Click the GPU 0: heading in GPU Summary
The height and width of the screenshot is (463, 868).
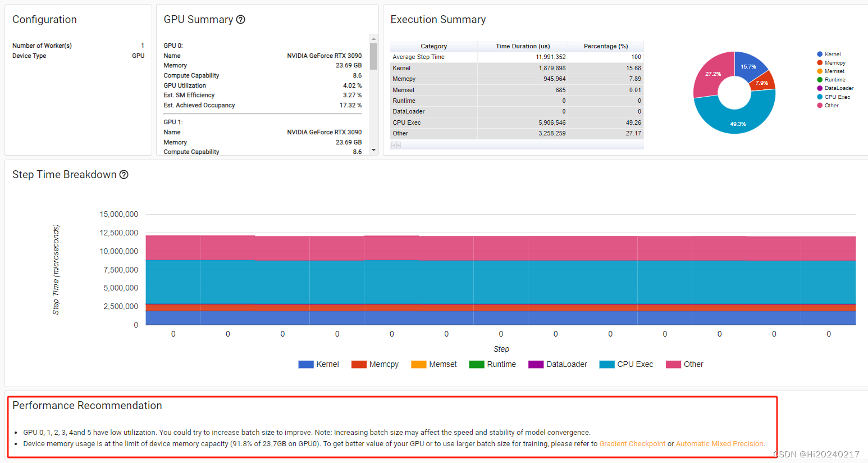pos(173,46)
